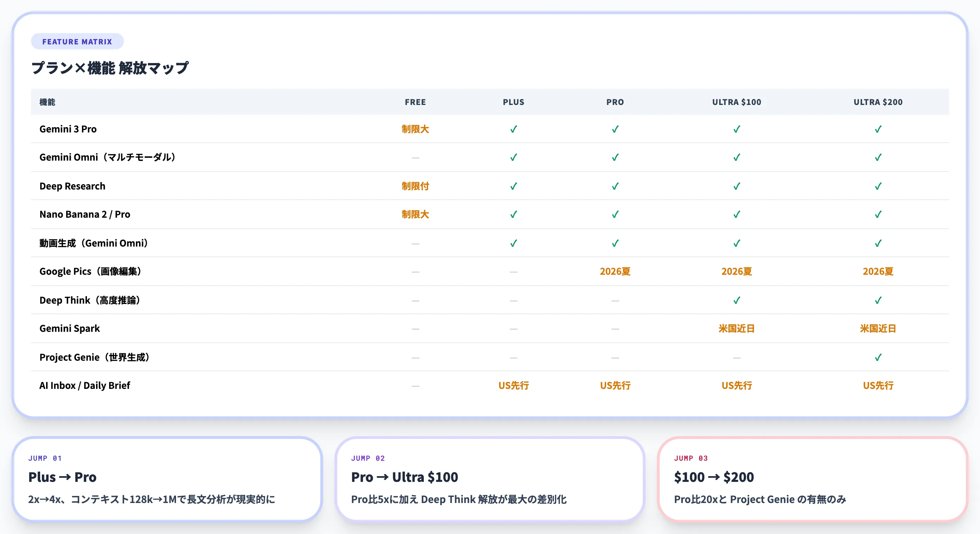Click the Gemini 3 Pro checkmark under PRO
The image size is (980, 534).
point(615,129)
